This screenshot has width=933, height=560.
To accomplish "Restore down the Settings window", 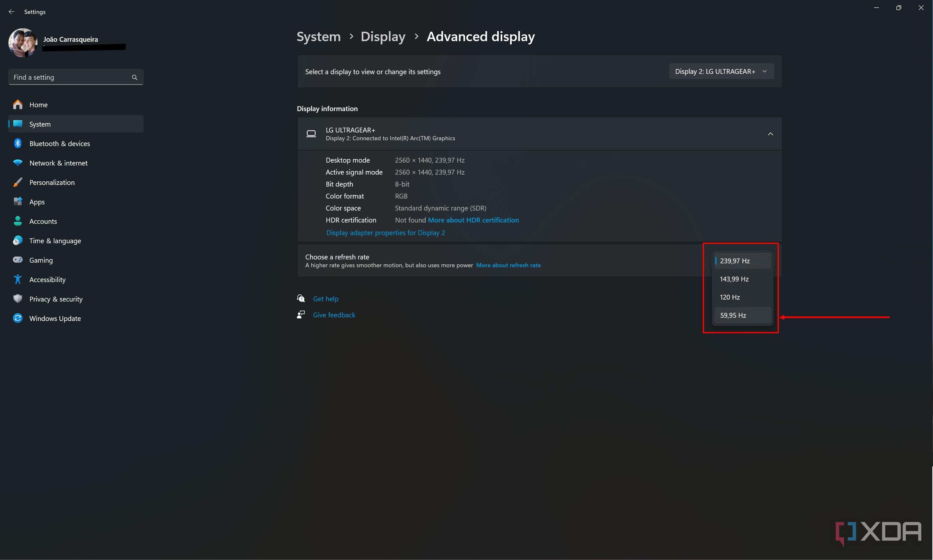I will pos(899,7).
